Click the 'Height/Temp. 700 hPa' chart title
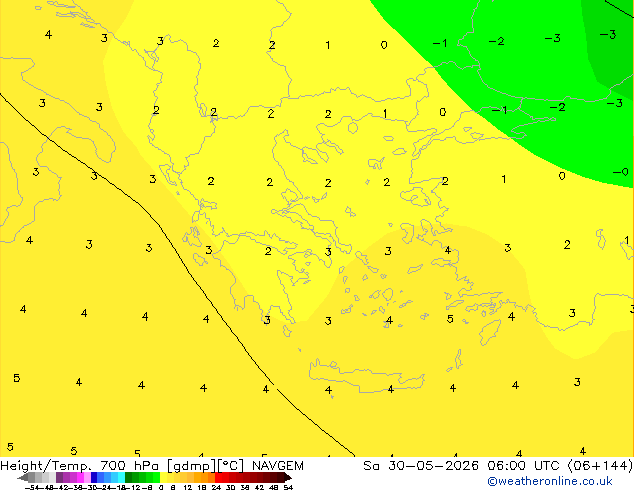Screen dimensions: 634x490 79,466
